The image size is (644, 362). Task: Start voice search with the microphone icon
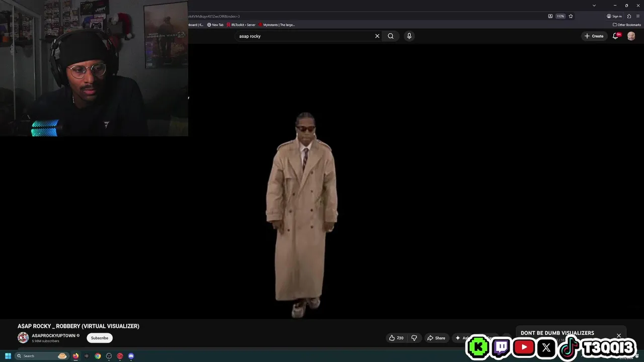coord(409,36)
